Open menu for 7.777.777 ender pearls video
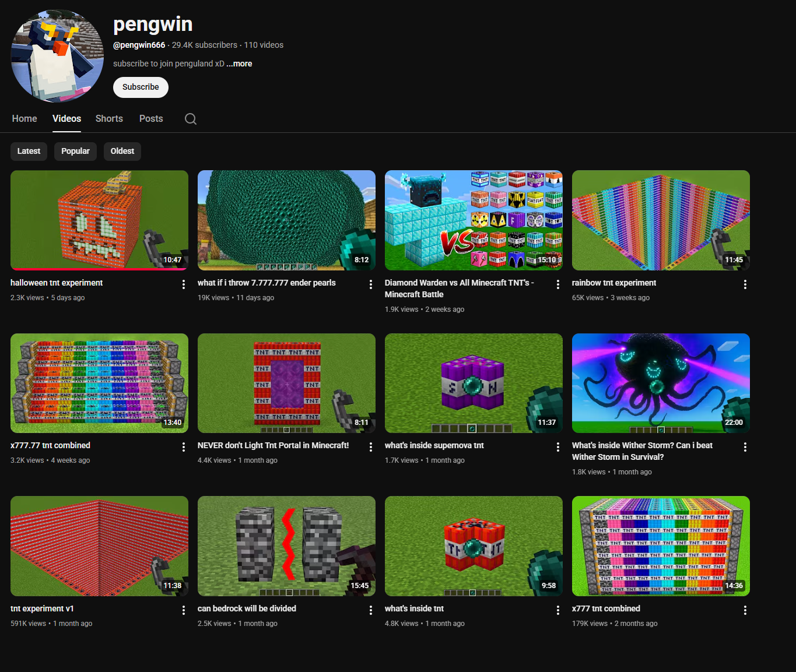Screen dimensions: 796x672 370,284
